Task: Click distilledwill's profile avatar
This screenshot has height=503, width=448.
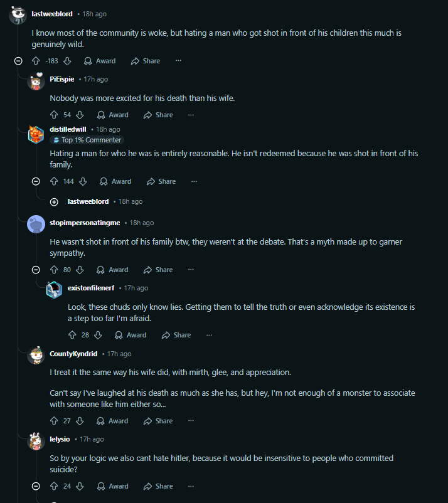Action: (36, 134)
